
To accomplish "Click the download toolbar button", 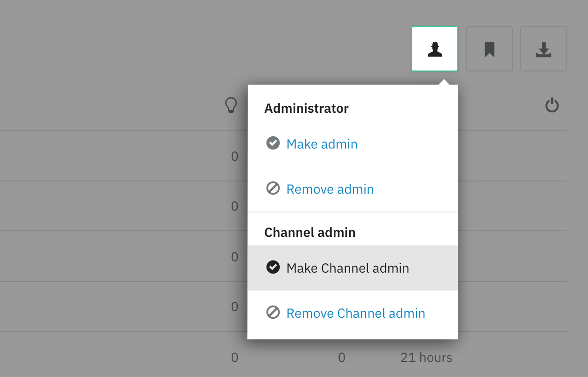I will [x=544, y=49].
